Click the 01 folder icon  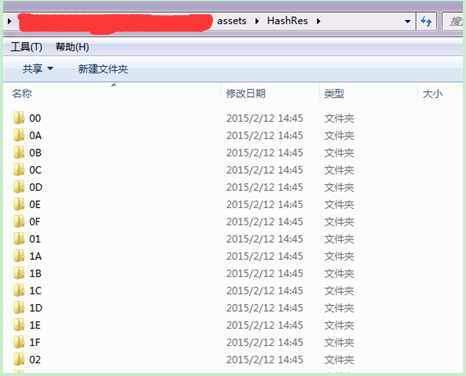(19, 239)
